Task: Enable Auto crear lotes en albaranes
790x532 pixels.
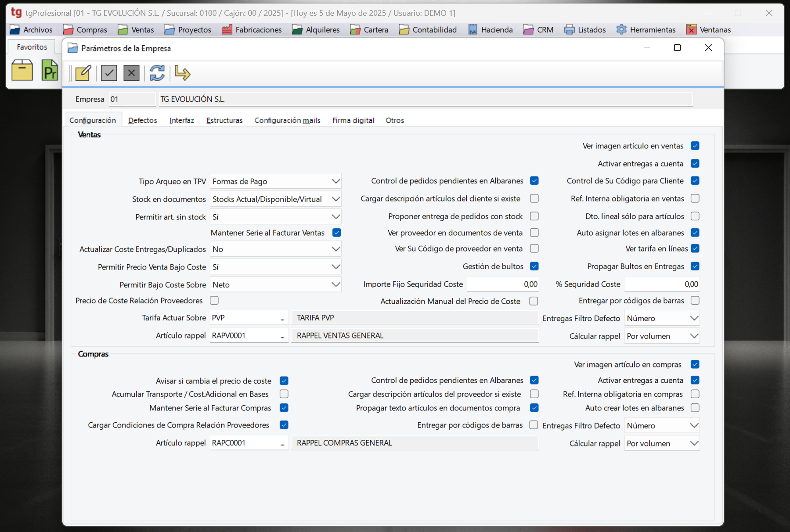Action: 695,408
